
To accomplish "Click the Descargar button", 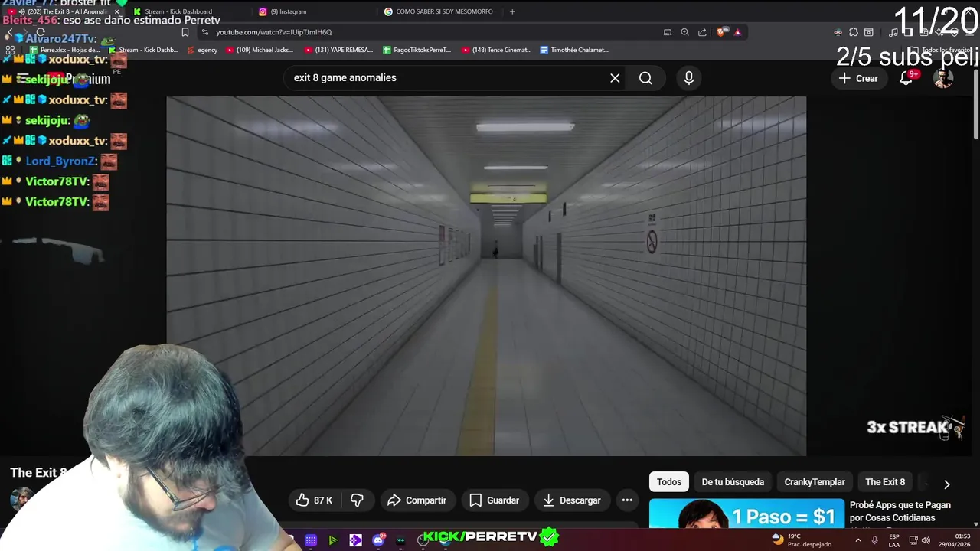I will point(572,500).
